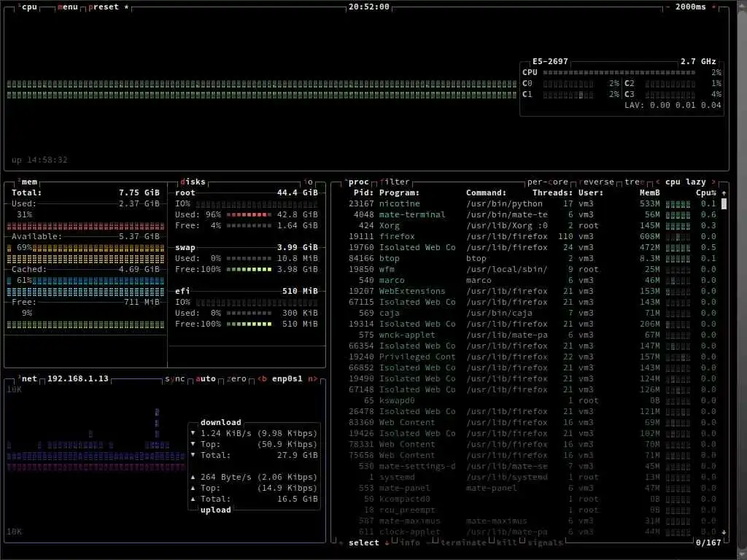Toggle the disks view
This screenshot has width=747, height=560.
point(193,182)
